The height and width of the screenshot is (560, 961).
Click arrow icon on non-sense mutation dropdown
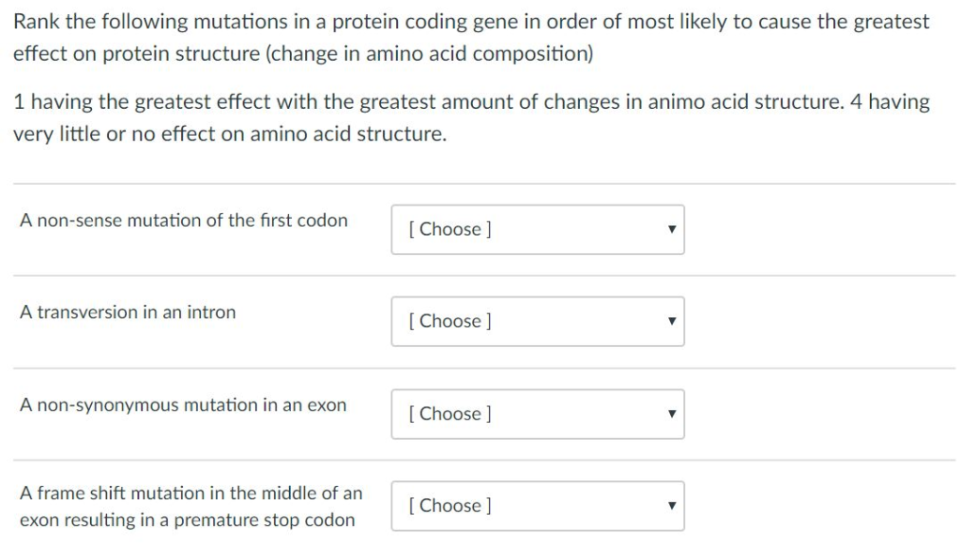click(671, 230)
